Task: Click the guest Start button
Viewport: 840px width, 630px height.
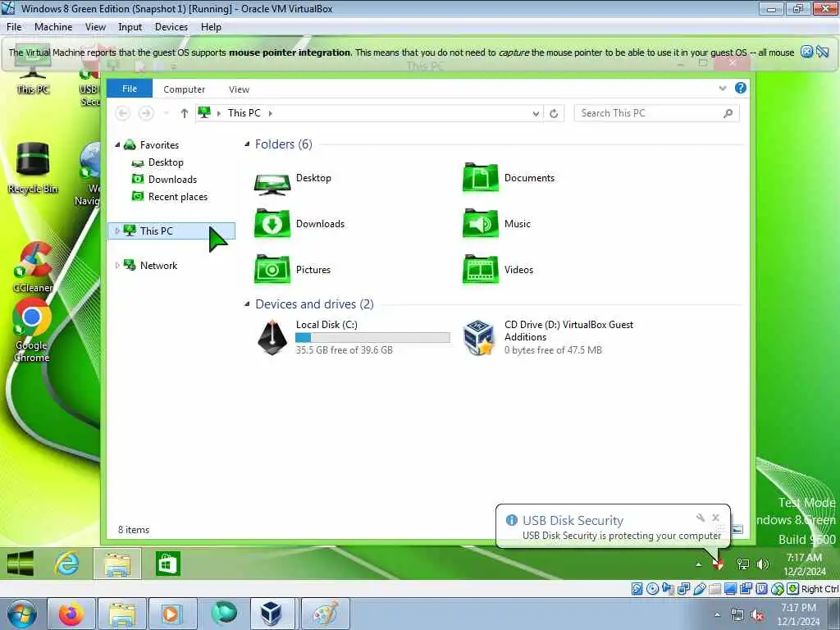Action: (21, 564)
